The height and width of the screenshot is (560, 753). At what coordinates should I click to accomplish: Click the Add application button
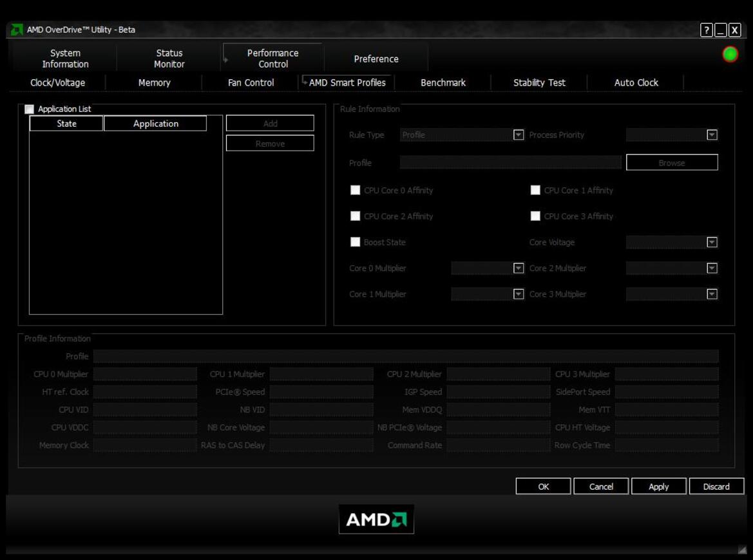[x=270, y=124]
